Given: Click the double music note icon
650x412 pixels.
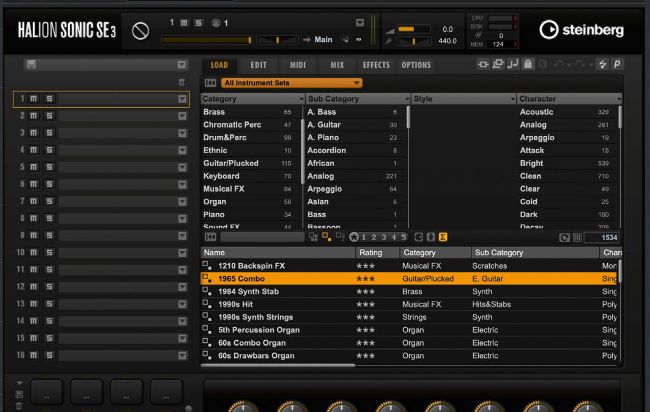Looking at the screenshot, I should click(x=513, y=64).
